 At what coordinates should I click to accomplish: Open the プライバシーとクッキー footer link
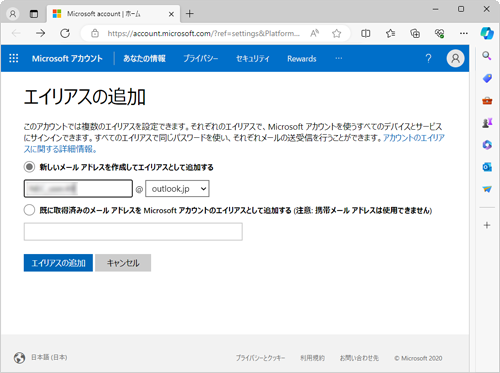coord(261,358)
